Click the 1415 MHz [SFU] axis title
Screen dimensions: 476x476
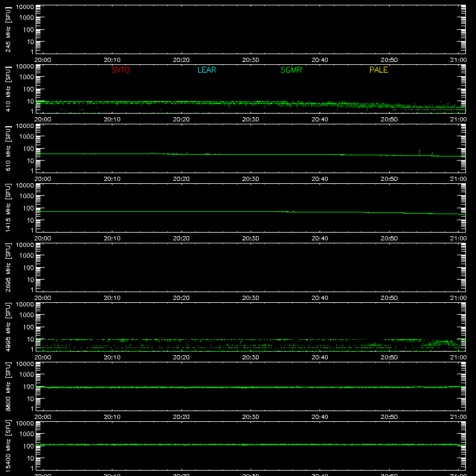point(8,208)
